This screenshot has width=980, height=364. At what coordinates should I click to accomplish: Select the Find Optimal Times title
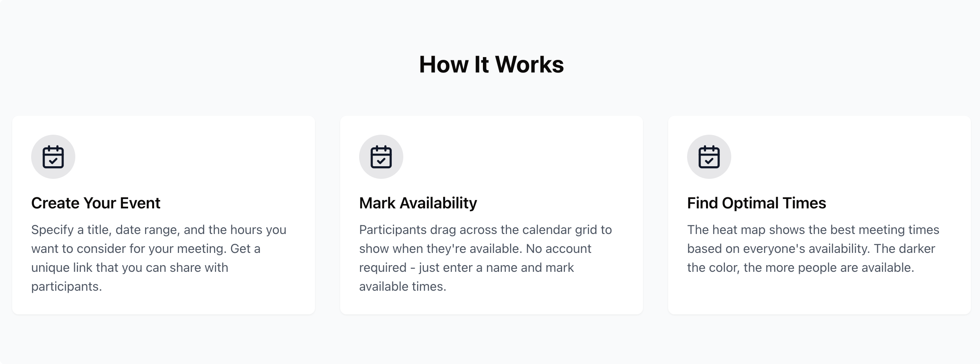pos(756,203)
